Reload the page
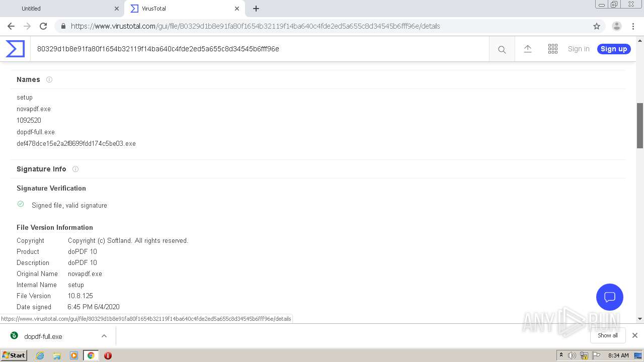The height and width of the screenshot is (362, 644). click(43, 26)
